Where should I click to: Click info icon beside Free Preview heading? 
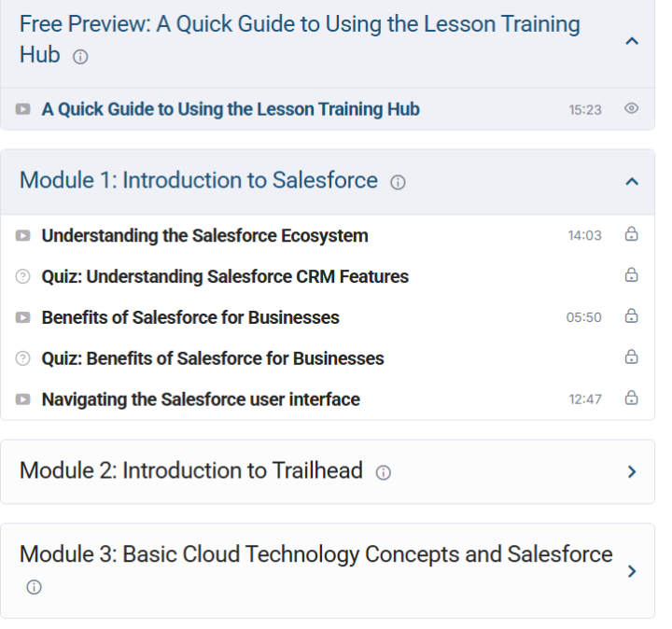pyautogui.click(x=80, y=57)
